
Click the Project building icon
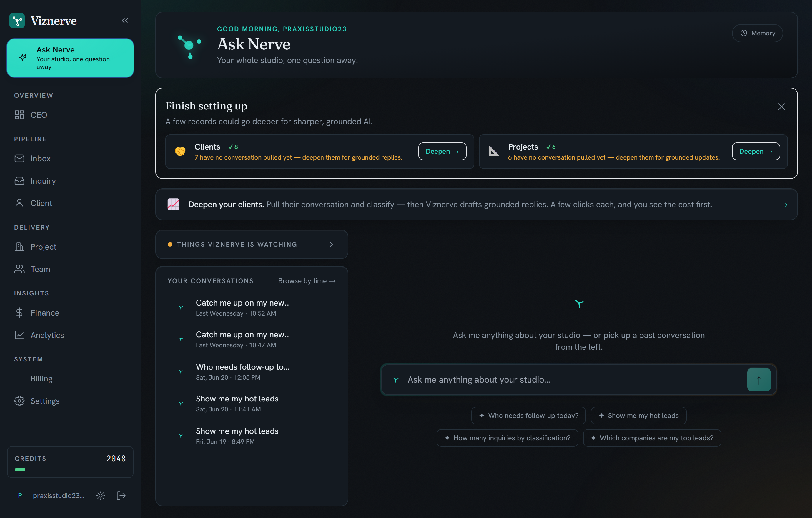tap(19, 247)
